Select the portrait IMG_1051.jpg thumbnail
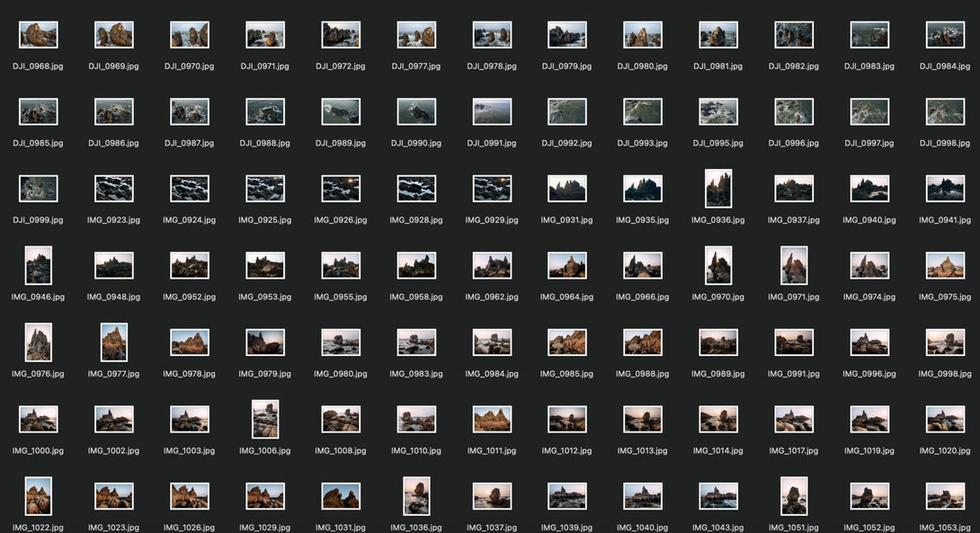 (x=794, y=495)
